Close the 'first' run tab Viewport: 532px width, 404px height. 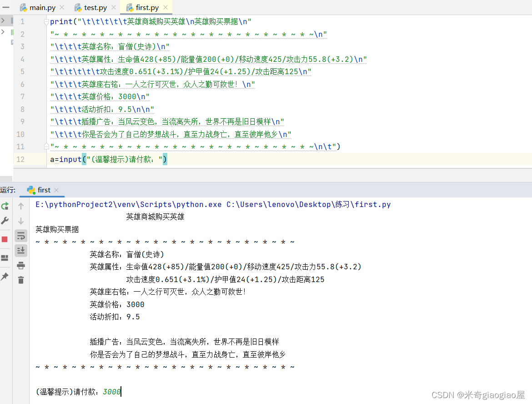(x=56, y=190)
